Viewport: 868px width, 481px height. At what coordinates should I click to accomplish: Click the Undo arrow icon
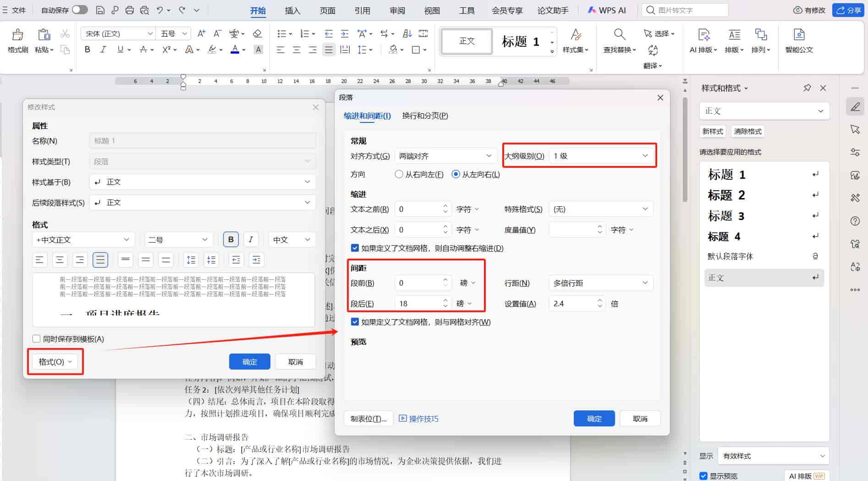[159, 10]
